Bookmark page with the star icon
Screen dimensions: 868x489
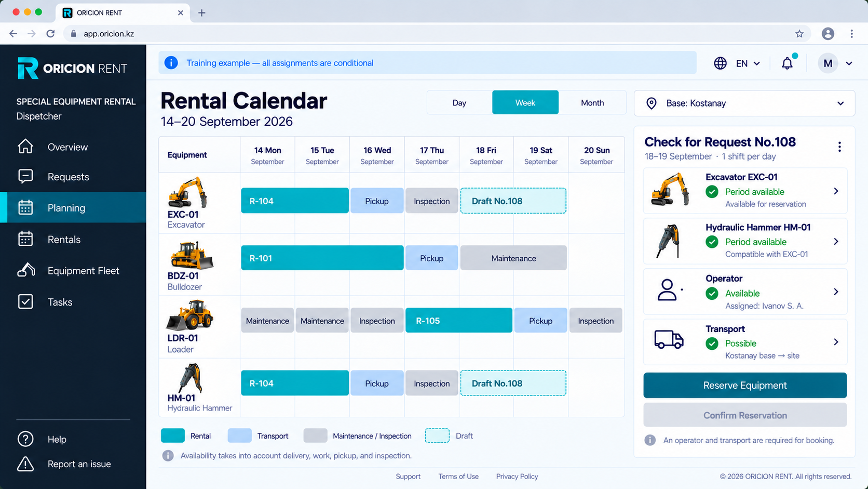[799, 34]
